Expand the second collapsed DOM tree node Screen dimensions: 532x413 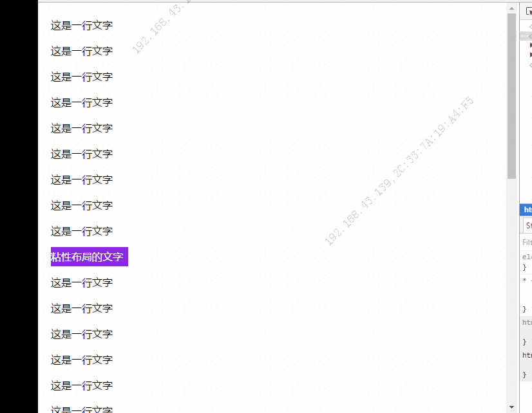(531, 55)
